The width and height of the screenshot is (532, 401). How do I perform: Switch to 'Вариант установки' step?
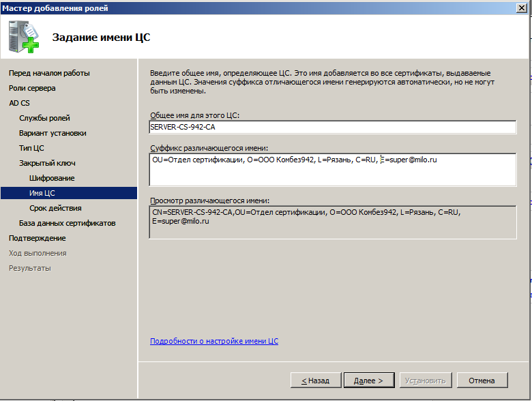(x=53, y=133)
